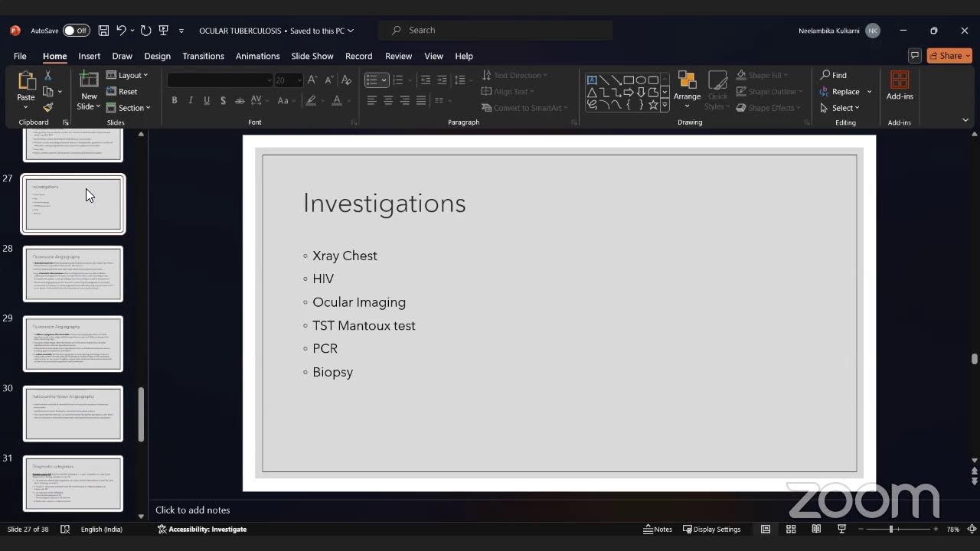Screen dimensions: 980x551
Task: Click the Cut scissors icon
Action: pos(47,76)
